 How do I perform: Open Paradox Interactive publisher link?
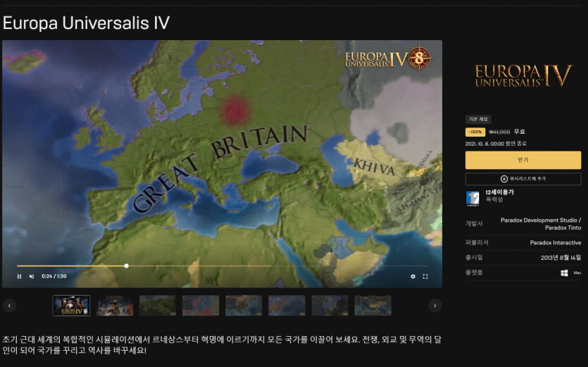pos(556,243)
